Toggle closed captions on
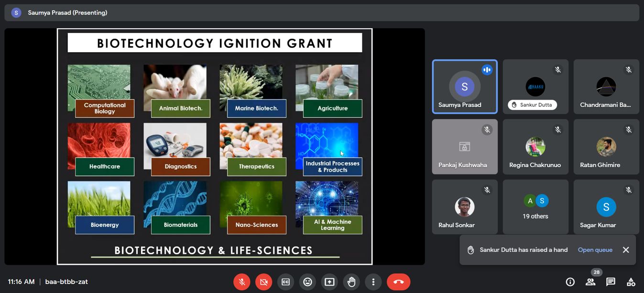This screenshot has height=293, width=644. coord(285,282)
